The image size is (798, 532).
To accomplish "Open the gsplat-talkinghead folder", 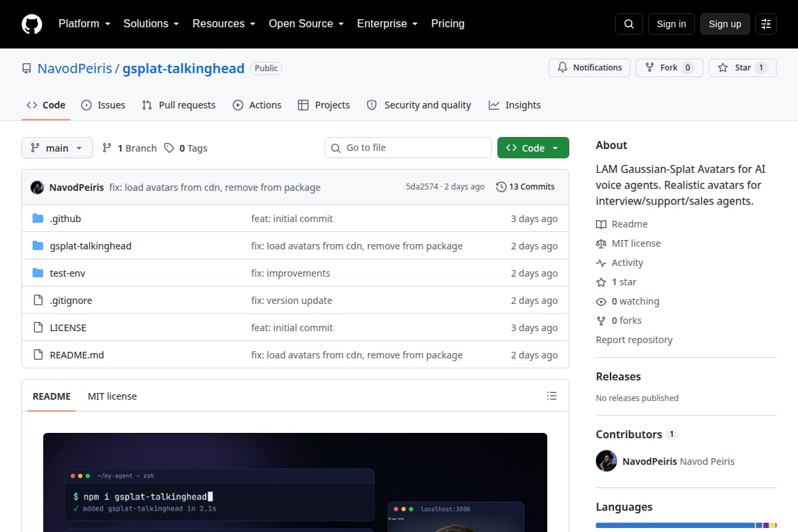I will [90, 246].
